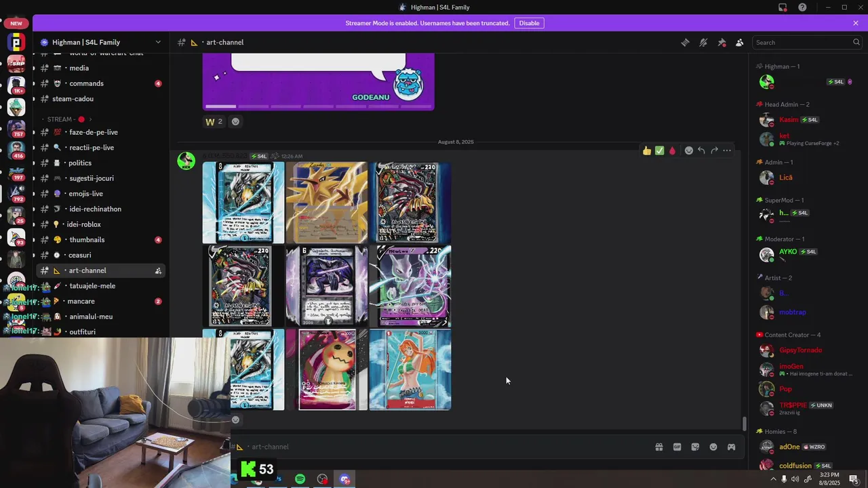Click the invite icon on art-channel row

tap(158, 270)
